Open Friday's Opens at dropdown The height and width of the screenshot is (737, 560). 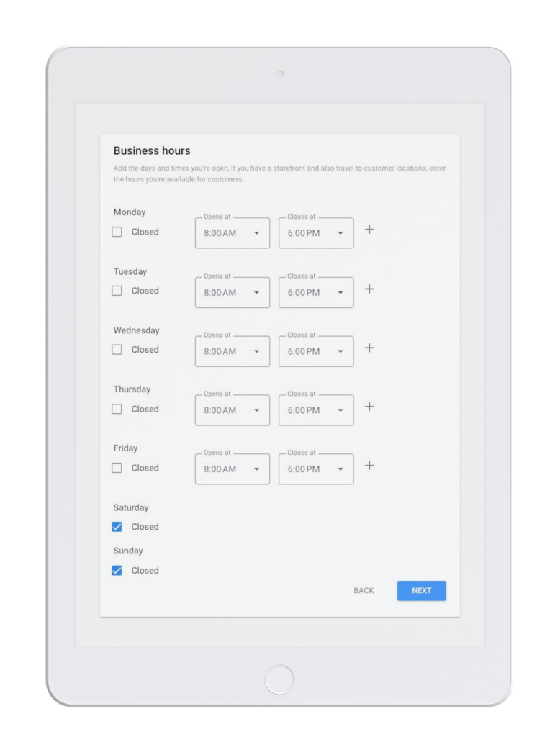[232, 469]
